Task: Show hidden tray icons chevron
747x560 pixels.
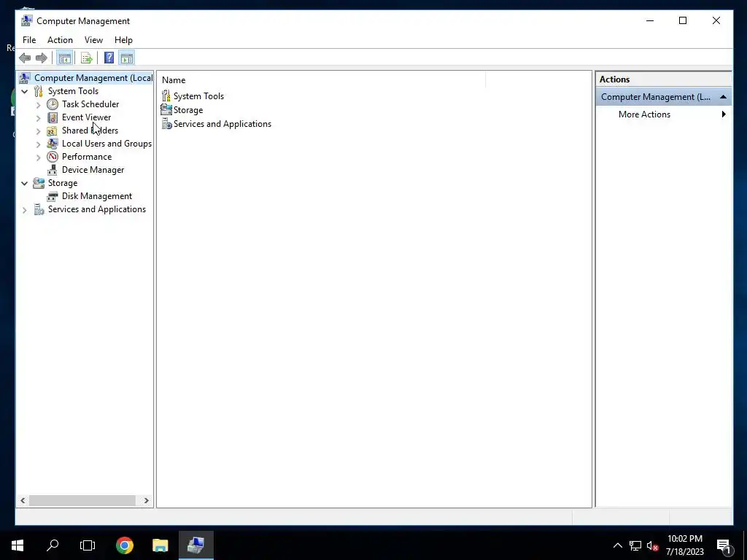Action: 617,545
